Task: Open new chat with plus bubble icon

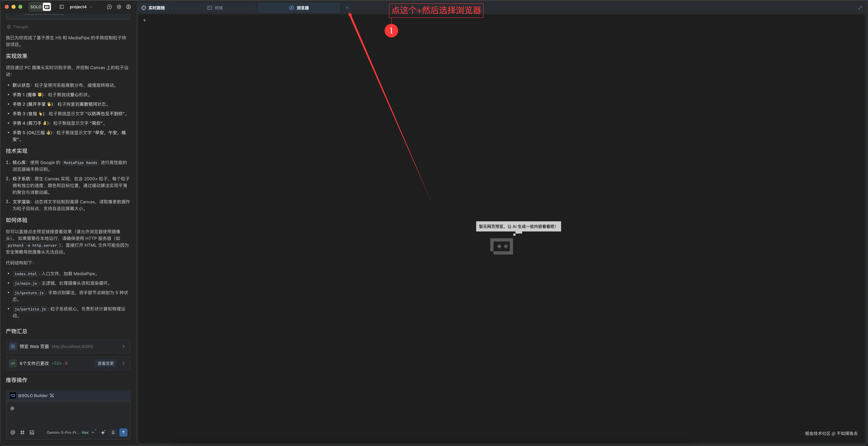Action: click(x=109, y=7)
